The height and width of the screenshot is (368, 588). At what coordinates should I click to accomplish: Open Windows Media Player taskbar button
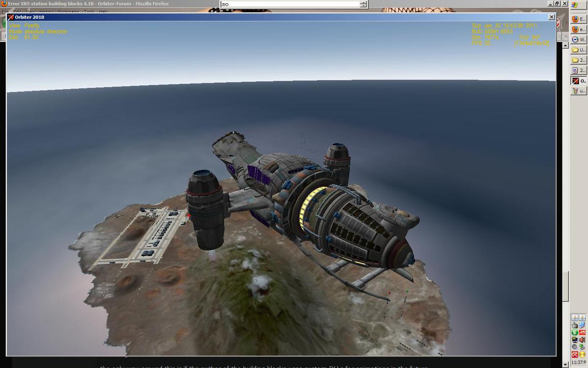point(579,40)
